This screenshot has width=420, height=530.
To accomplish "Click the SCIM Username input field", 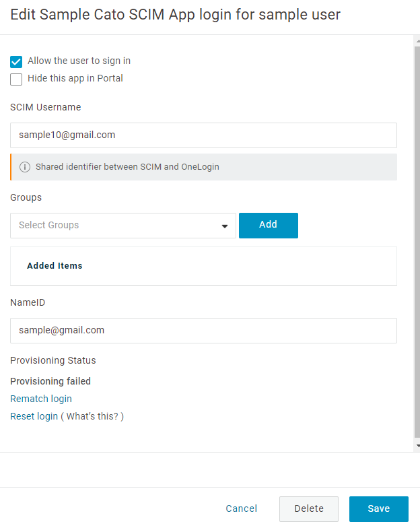I will coord(203,135).
